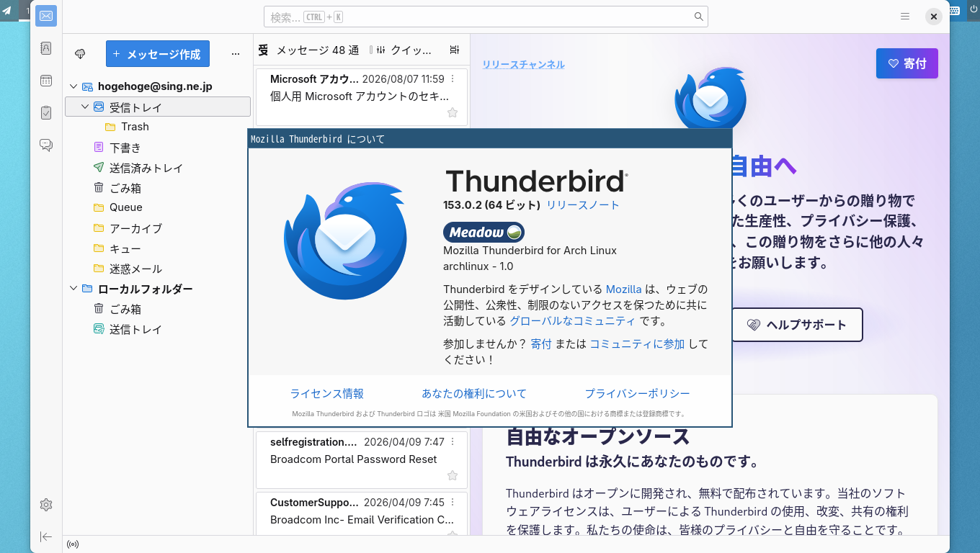980x553 pixels.
Task: Click the online status icon in the status bar
Action: tap(73, 544)
